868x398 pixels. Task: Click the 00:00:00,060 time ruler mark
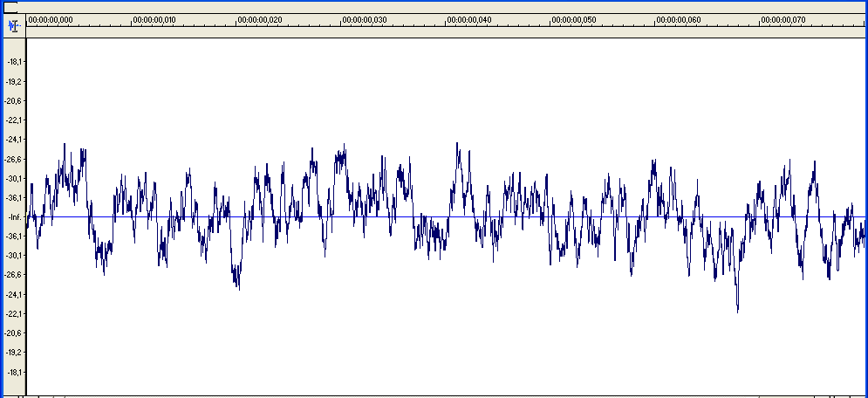click(678, 20)
